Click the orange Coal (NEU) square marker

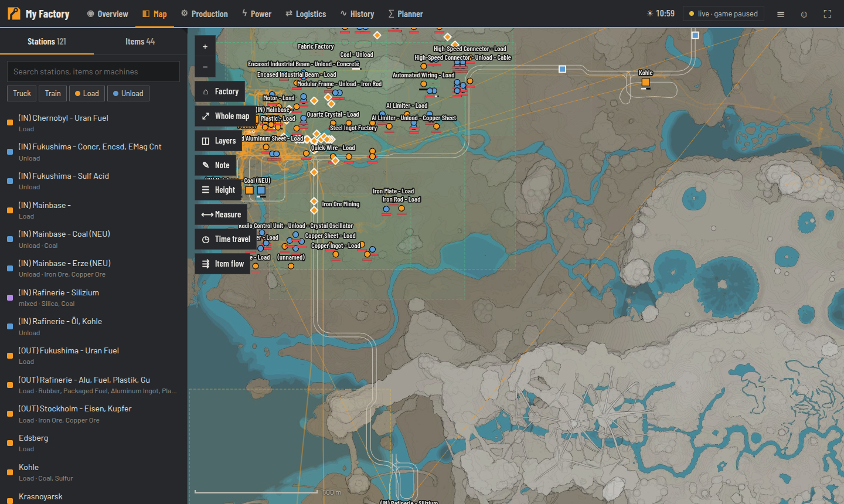click(x=250, y=190)
